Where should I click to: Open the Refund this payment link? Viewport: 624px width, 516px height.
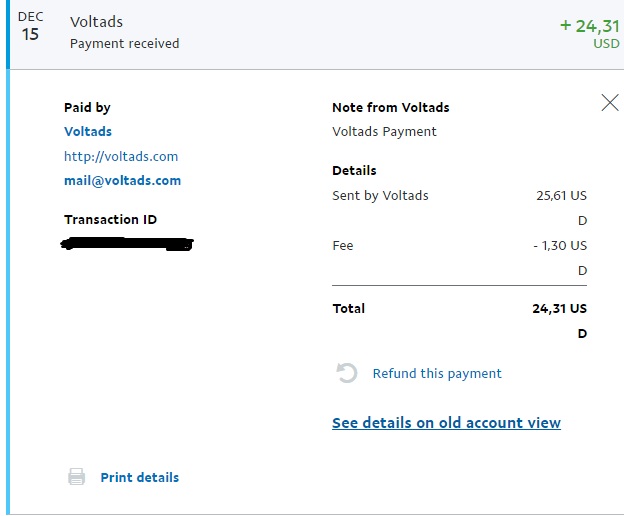(437, 373)
